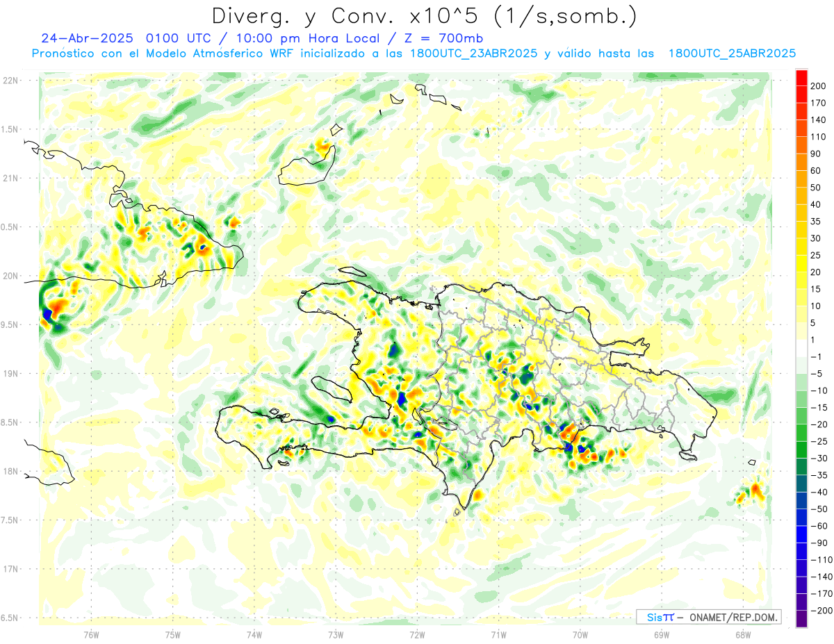The image size is (834, 644).
Task: Click the '70W' longitude label
Action: (x=580, y=634)
